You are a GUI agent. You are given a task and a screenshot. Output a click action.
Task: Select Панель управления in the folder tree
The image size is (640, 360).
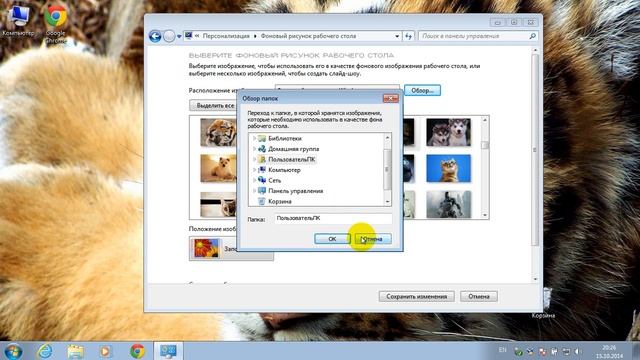point(296,191)
